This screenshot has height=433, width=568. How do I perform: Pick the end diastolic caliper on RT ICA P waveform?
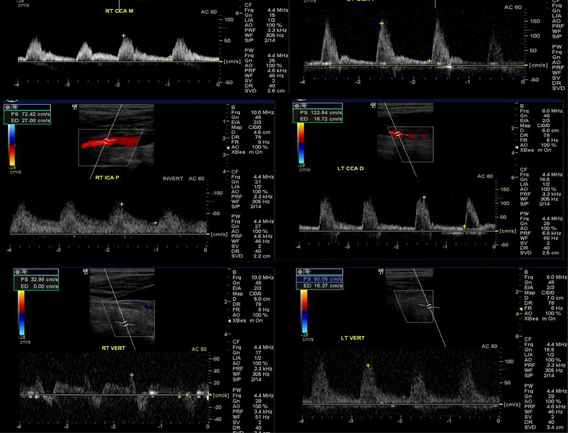coord(155,223)
